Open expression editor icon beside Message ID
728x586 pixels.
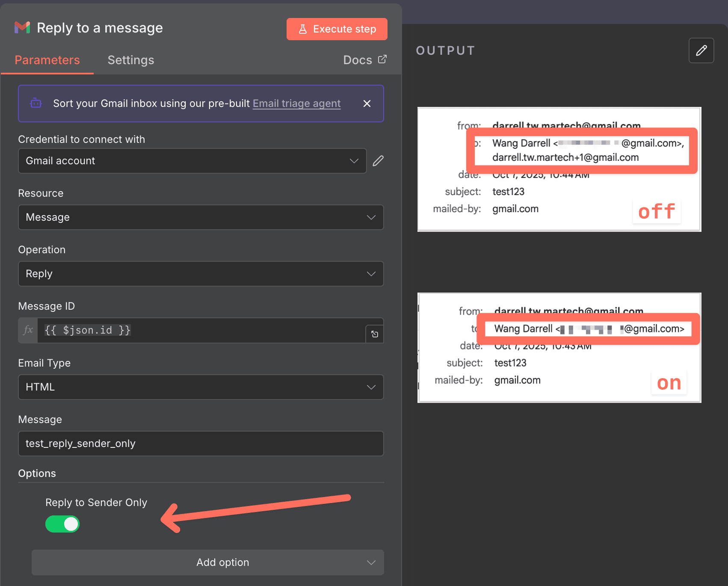[x=375, y=333]
